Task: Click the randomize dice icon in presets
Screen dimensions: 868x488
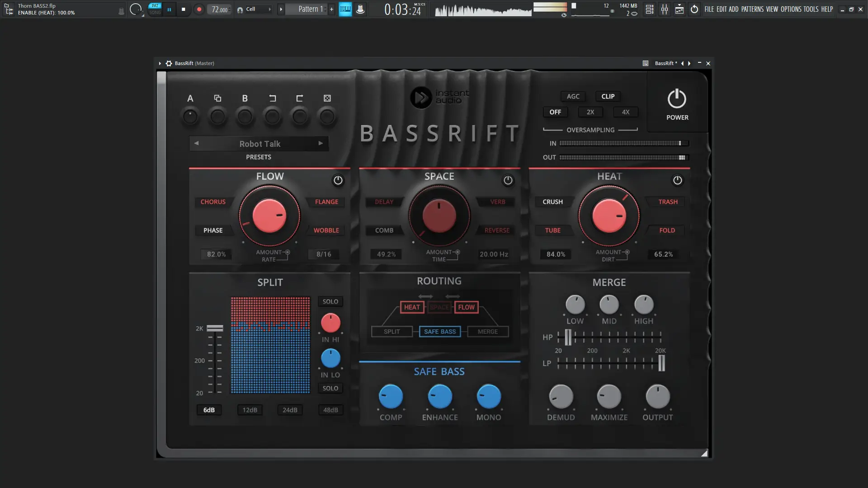Action: pyautogui.click(x=327, y=98)
